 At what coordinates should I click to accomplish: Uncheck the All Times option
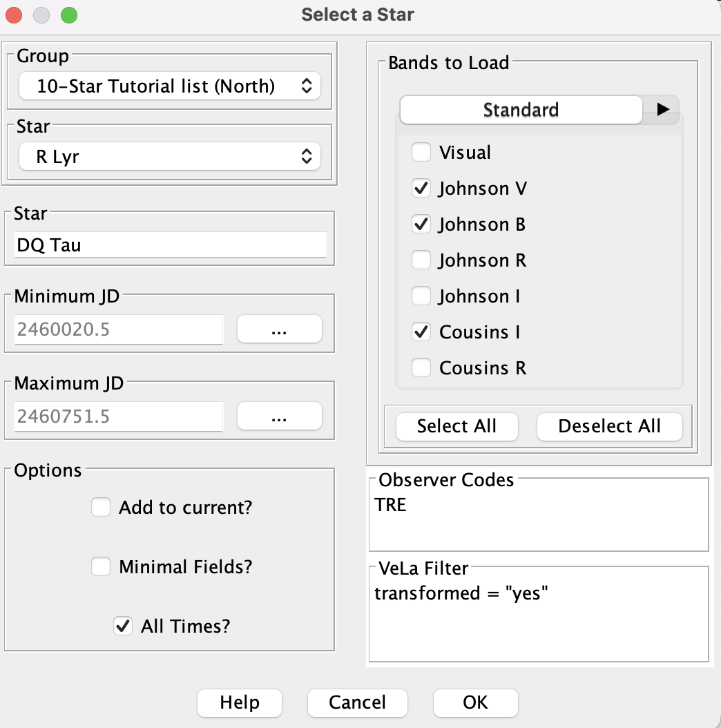click(123, 626)
